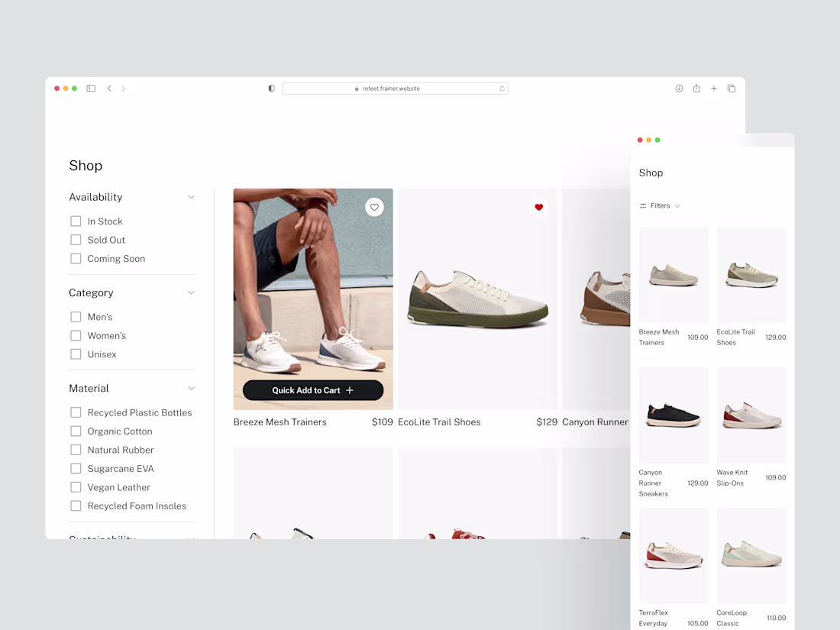This screenshot has height=630, width=840.
Task: Click the $129 price of EcoLite Trail Shoes
Action: [x=547, y=422]
